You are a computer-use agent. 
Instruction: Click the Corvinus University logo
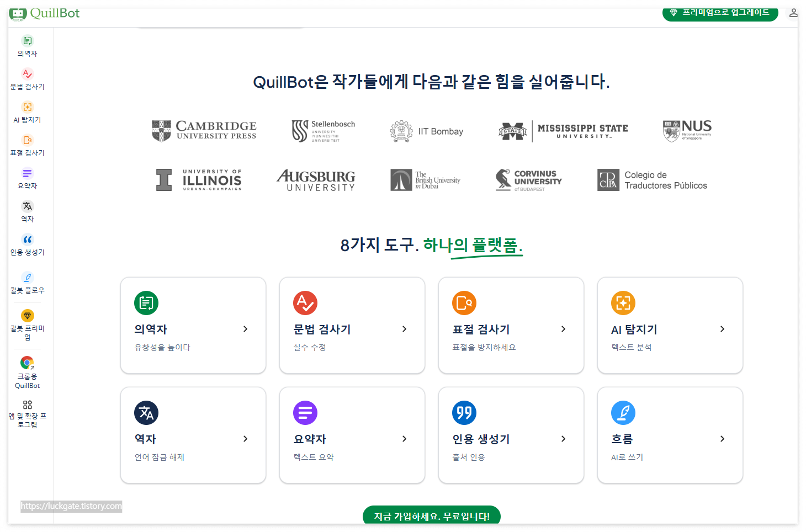pyautogui.click(x=528, y=180)
